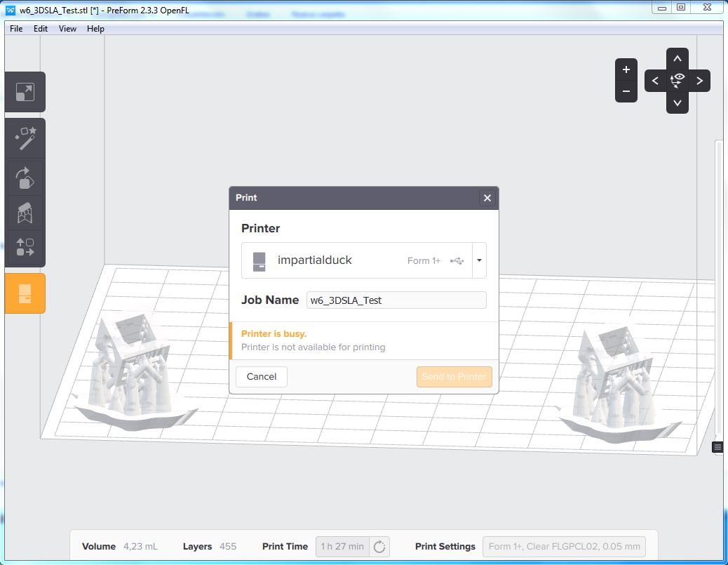
Task: Click 'Printer is not available for printing' message
Action: point(314,347)
